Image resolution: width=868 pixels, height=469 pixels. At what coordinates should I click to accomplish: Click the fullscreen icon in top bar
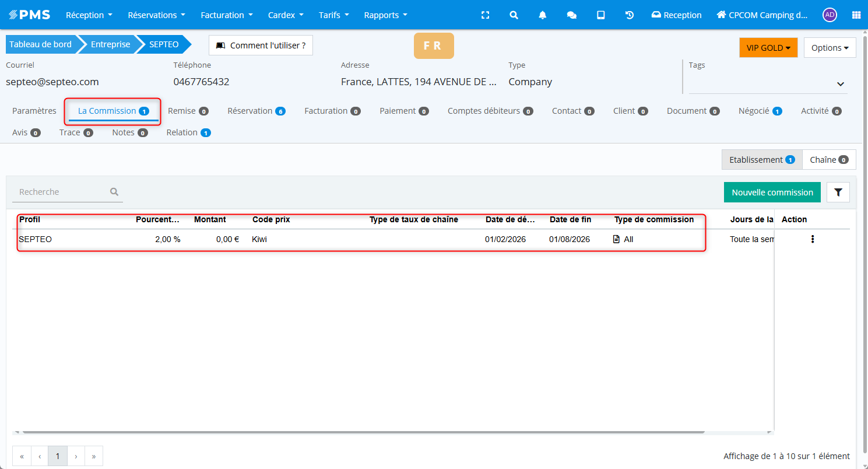tap(485, 15)
